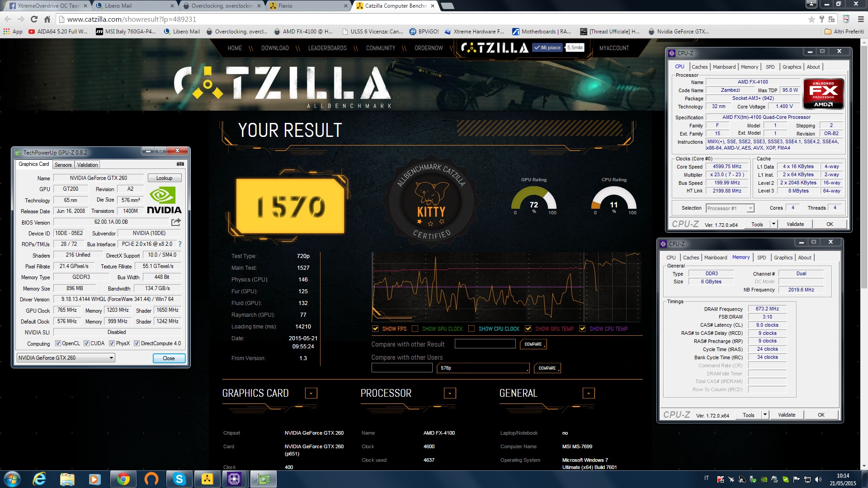The height and width of the screenshot is (488, 868).
Task: Toggle the DirectCompute 4.0 checkbox in GPU-Z
Action: (137, 343)
